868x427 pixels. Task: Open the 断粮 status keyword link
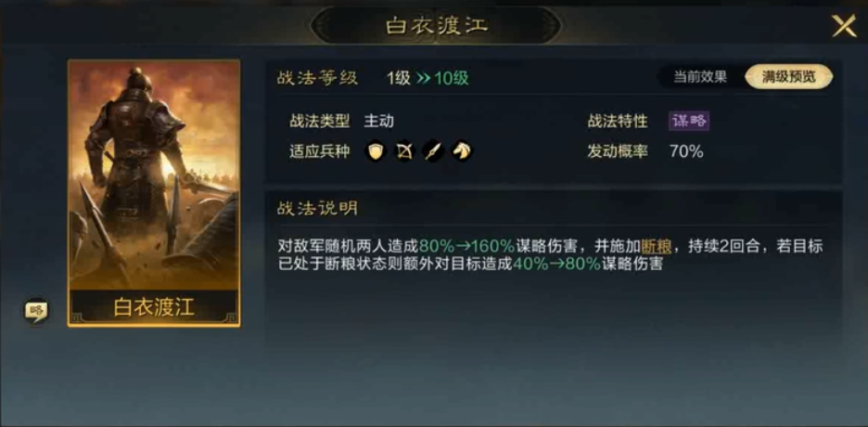click(x=657, y=246)
